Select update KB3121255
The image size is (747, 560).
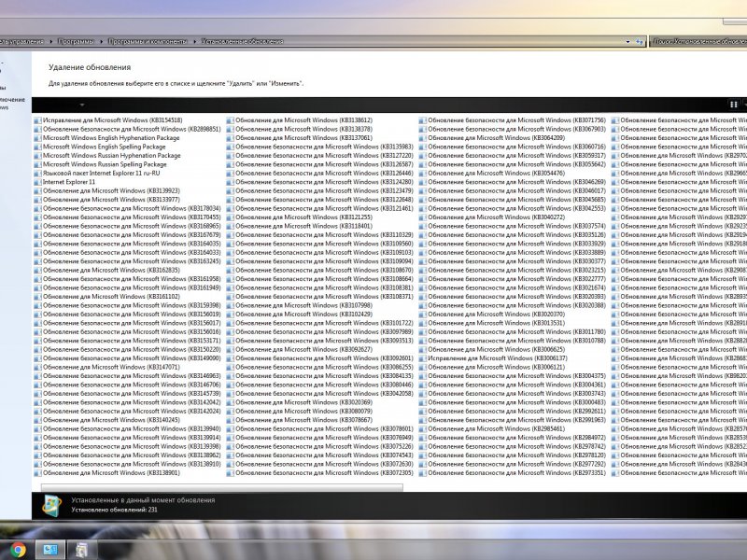point(300,217)
